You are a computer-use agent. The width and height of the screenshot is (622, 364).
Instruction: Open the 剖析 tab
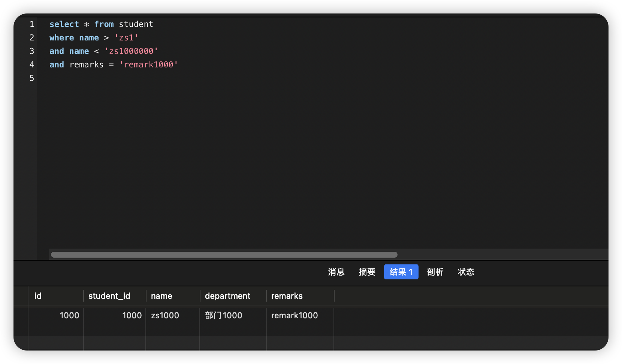[435, 272]
